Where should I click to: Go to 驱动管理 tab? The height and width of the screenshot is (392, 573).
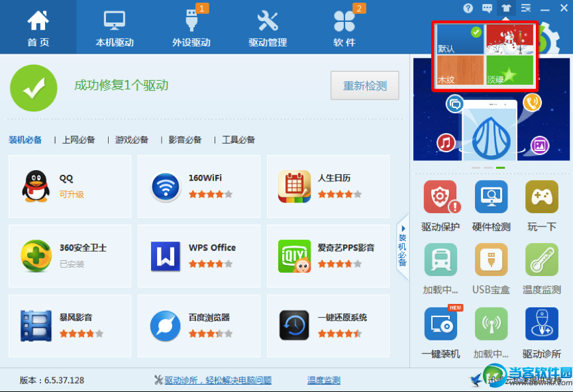coord(268,28)
